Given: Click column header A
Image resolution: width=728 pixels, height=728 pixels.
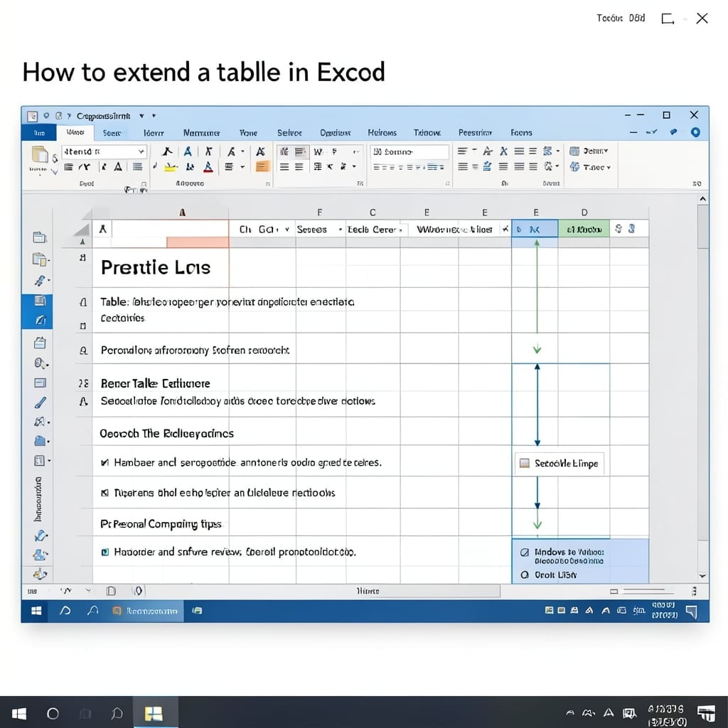Looking at the screenshot, I should pyautogui.click(x=183, y=213).
